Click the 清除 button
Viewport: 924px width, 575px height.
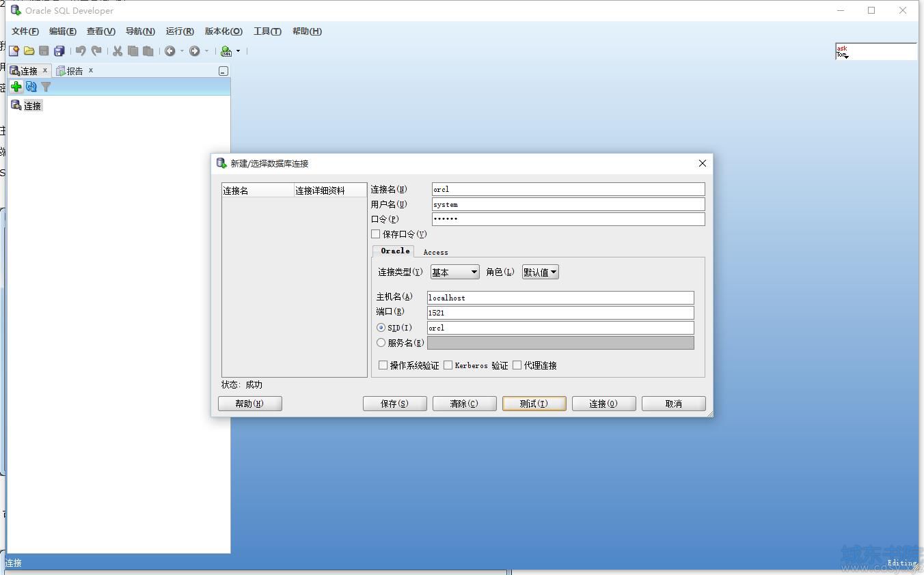coord(464,404)
